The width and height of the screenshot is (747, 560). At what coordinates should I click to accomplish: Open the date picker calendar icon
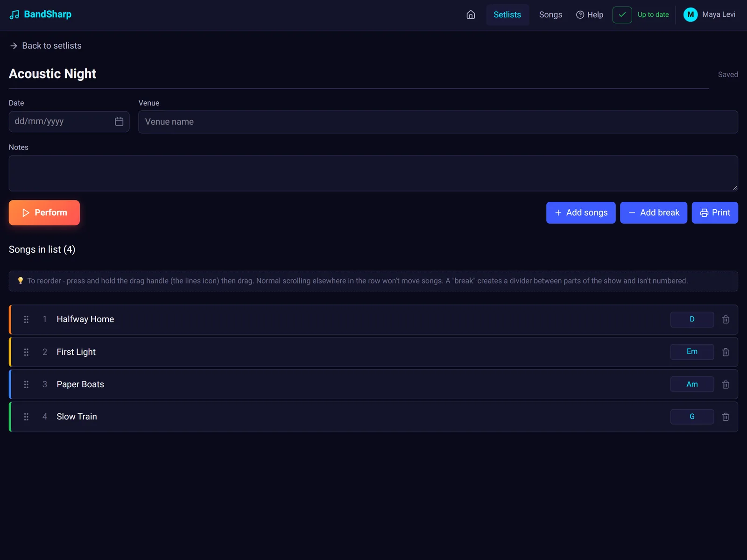point(119,121)
